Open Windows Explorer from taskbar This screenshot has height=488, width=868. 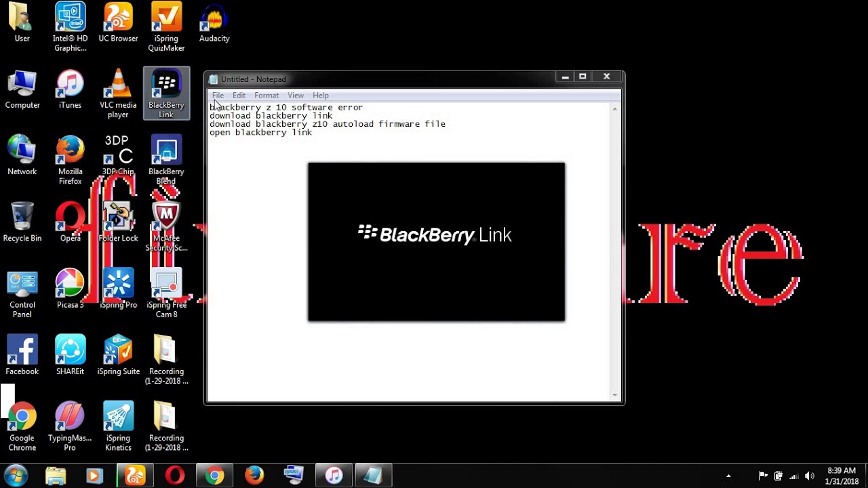click(x=56, y=476)
